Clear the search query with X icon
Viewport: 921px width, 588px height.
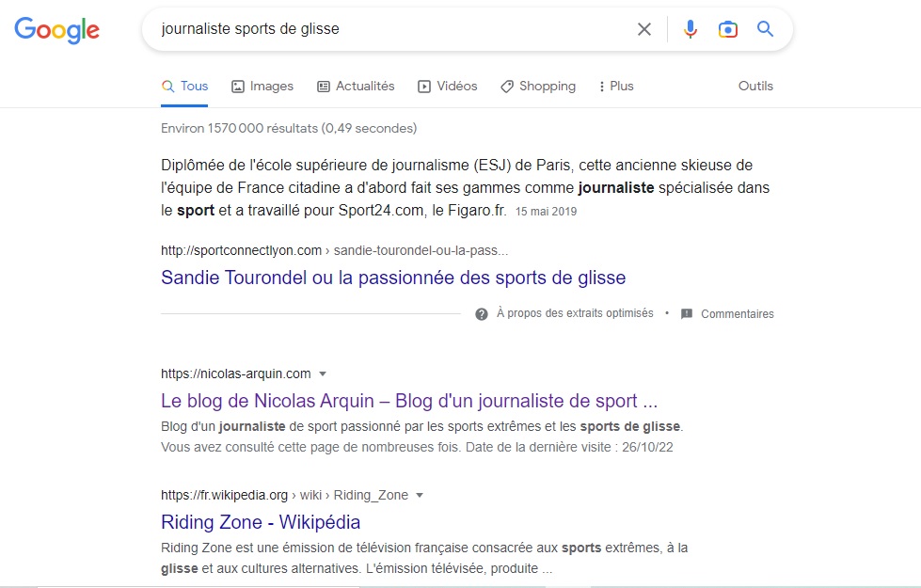644,29
